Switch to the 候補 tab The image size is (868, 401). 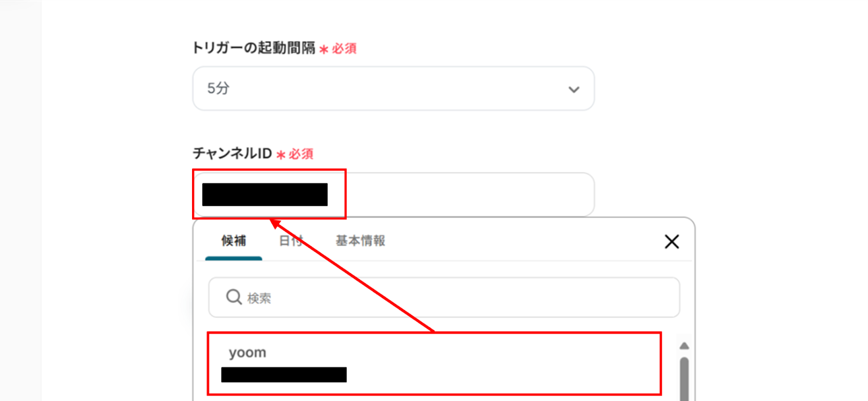point(233,241)
